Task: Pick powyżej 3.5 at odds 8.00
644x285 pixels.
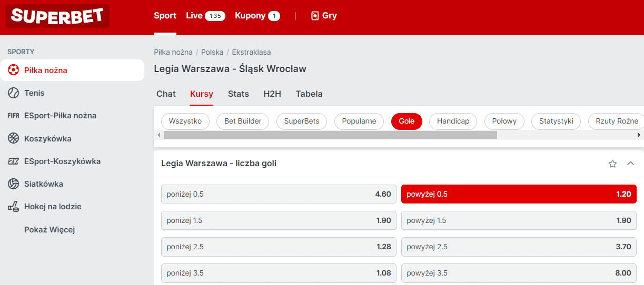Action: tap(519, 273)
